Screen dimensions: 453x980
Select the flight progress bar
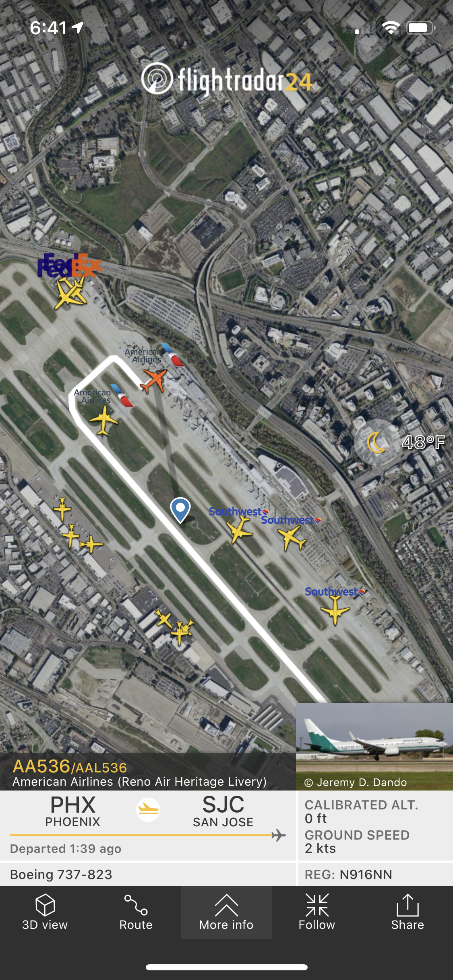coord(148,835)
